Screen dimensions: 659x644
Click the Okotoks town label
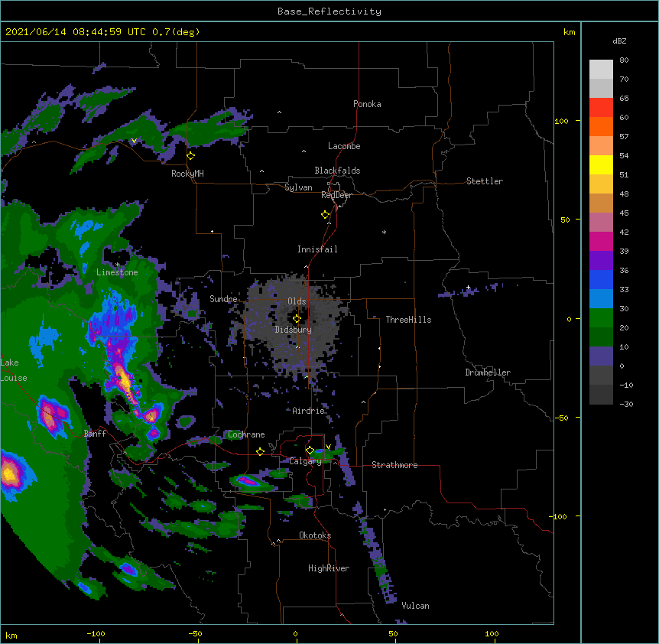[x=315, y=535]
